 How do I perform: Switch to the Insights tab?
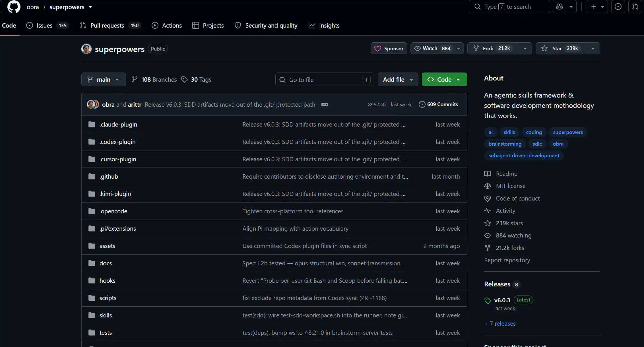(x=324, y=26)
